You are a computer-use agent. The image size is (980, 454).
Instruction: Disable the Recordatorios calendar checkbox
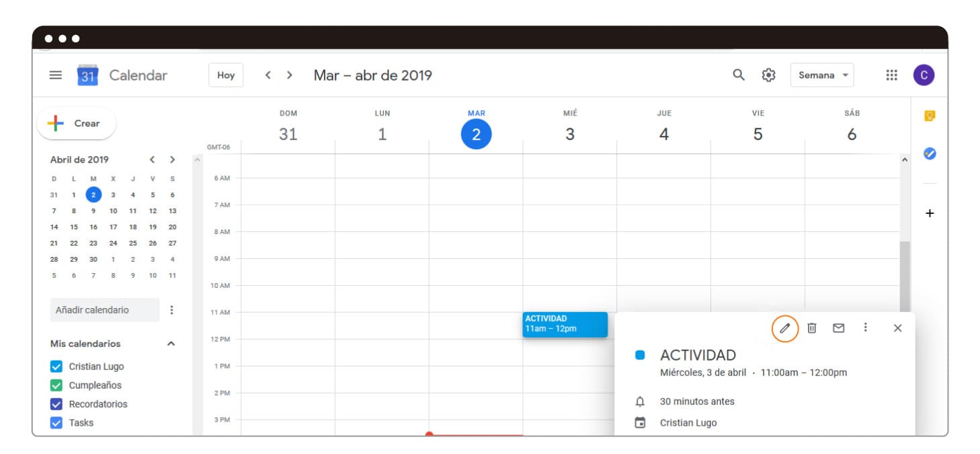56,404
